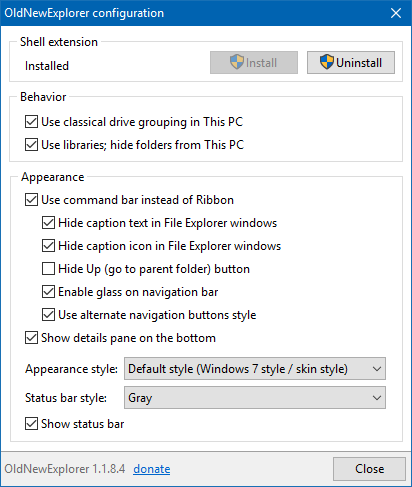Open the Appearance style dropdown

255,369
